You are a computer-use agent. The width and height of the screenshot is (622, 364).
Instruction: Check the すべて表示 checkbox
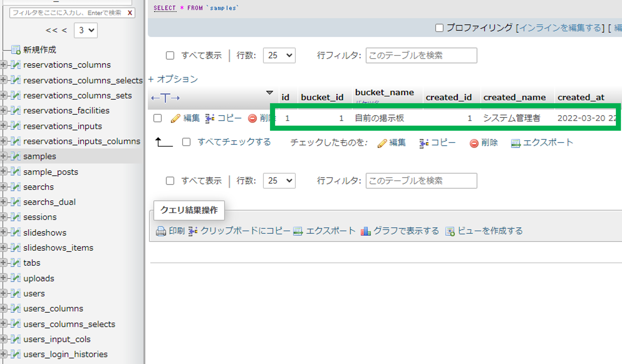(170, 55)
